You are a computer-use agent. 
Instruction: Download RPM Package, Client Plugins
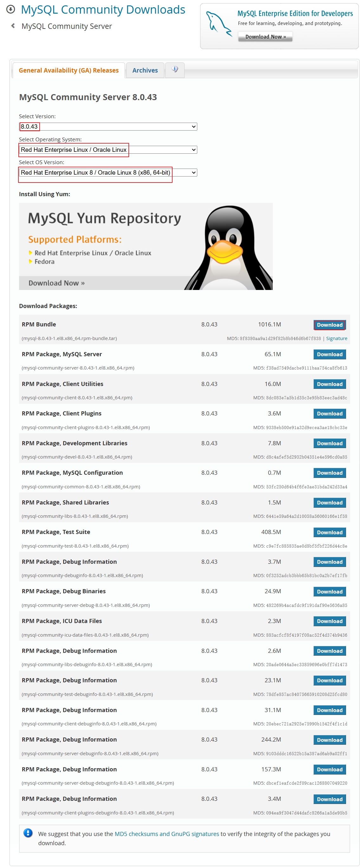click(330, 414)
